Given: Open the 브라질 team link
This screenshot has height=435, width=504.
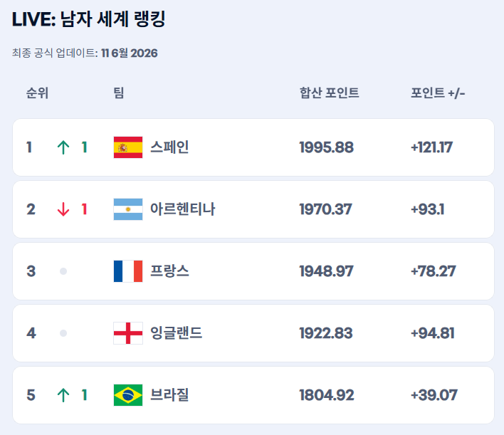Looking at the screenshot, I should click(169, 395).
